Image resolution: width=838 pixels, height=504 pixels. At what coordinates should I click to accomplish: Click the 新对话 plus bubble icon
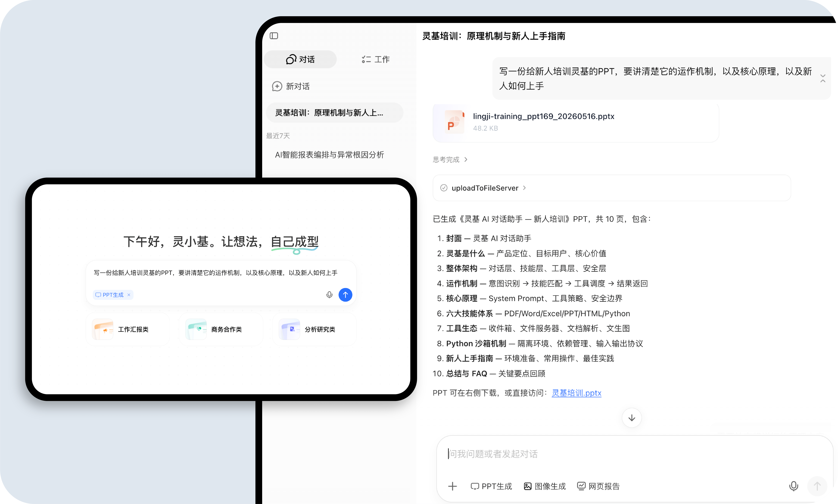pyautogui.click(x=277, y=86)
